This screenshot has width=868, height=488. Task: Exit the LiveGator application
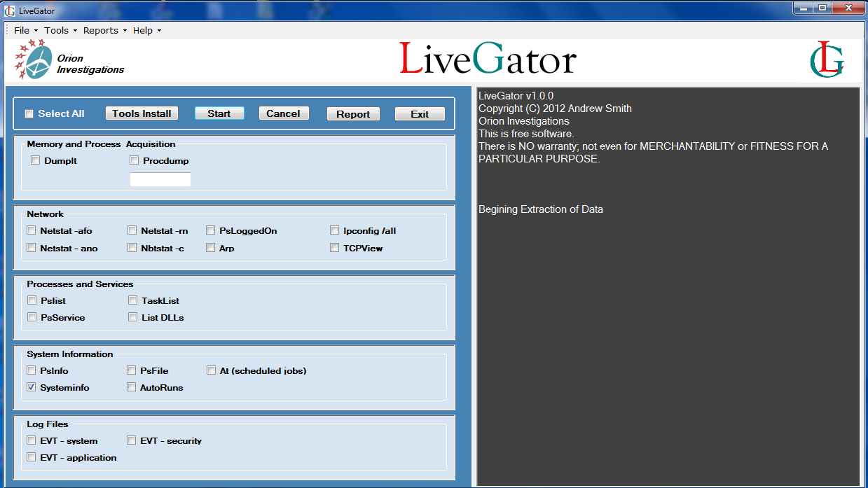420,114
